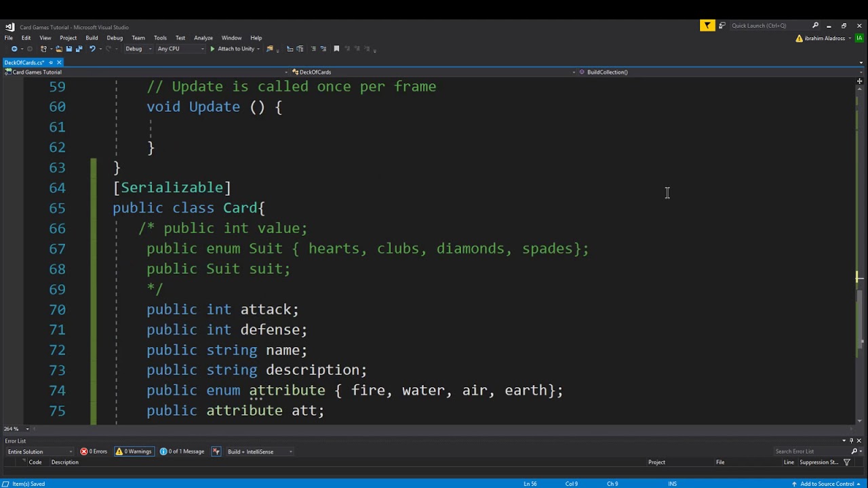The height and width of the screenshot is (488, 868).
Task: Clear all Error List filters icon
Action: tap(216, 451)
